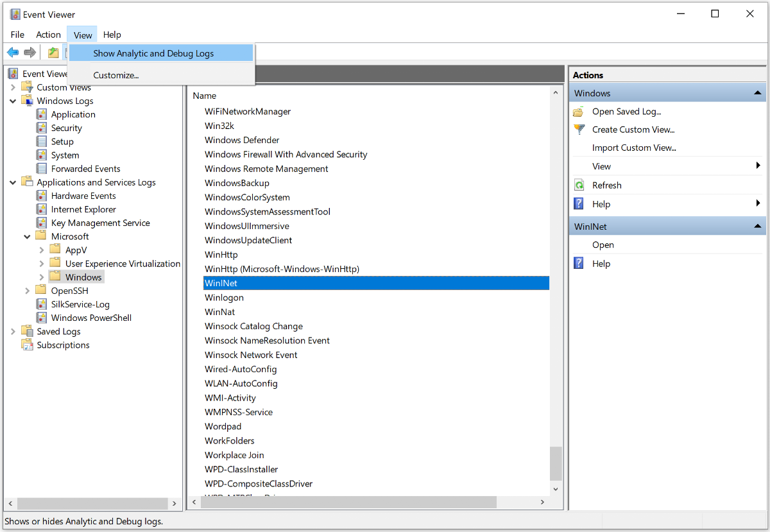The image size is (770, 532).
Task: Open the File menu
Action: (17, 35)
